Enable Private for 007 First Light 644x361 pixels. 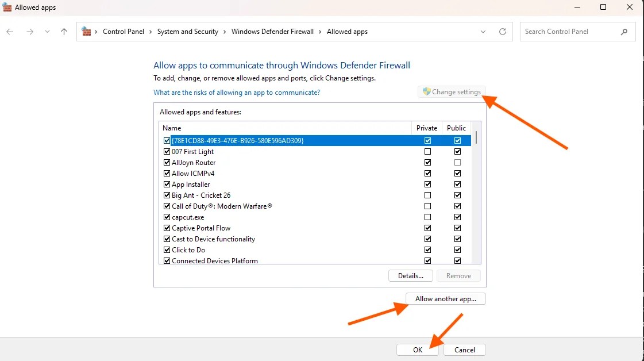427,151
